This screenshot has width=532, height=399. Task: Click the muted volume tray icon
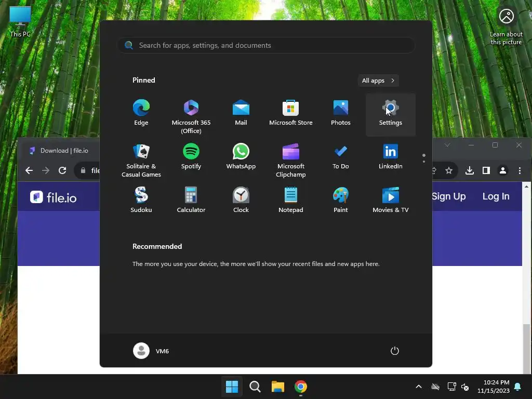click(x=465, y=387)
